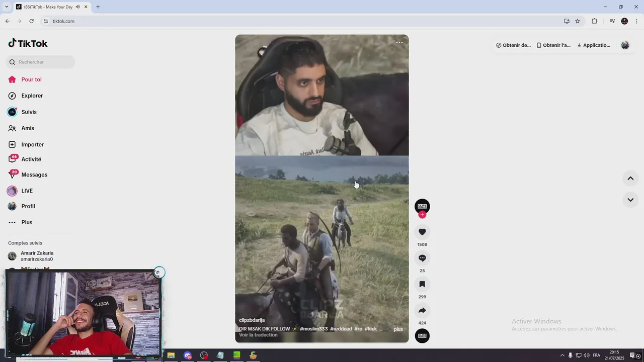Click the #reddead hashtag
The image size is (644, 362).
341,329
